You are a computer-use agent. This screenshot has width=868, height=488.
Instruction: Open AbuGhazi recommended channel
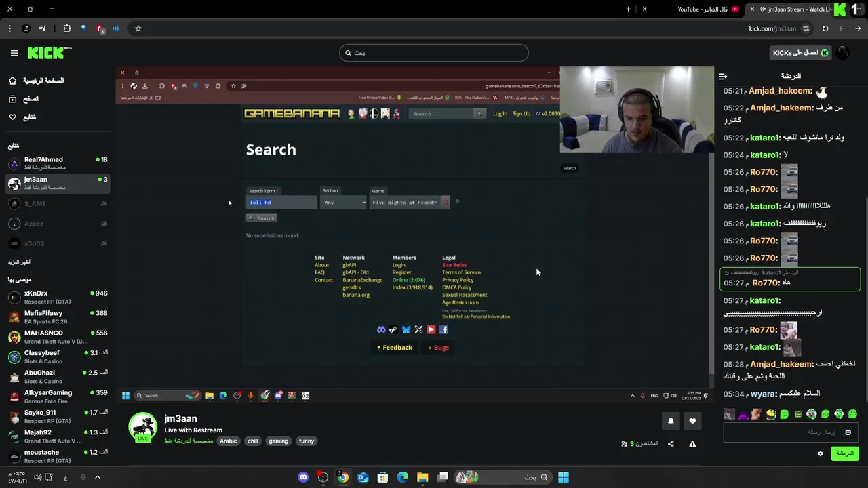(x=57, y=377)
